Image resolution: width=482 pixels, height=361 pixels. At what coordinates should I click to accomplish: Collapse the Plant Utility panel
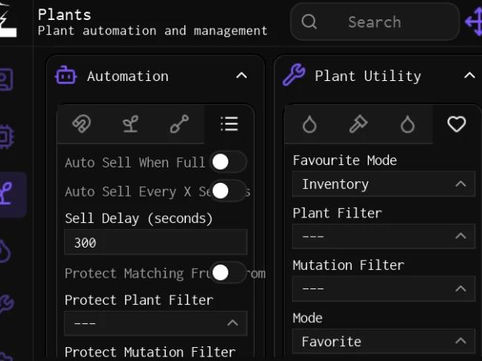point(470,76)
